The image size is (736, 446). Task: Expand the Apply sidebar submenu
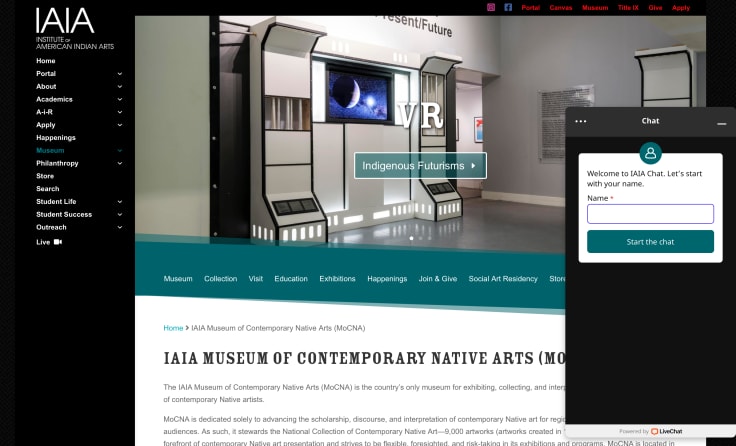pos(120,125)
